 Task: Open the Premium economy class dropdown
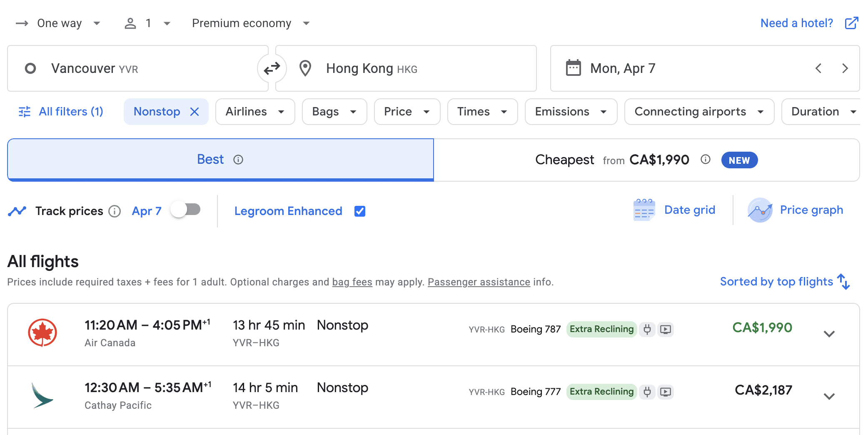[251, 23]
